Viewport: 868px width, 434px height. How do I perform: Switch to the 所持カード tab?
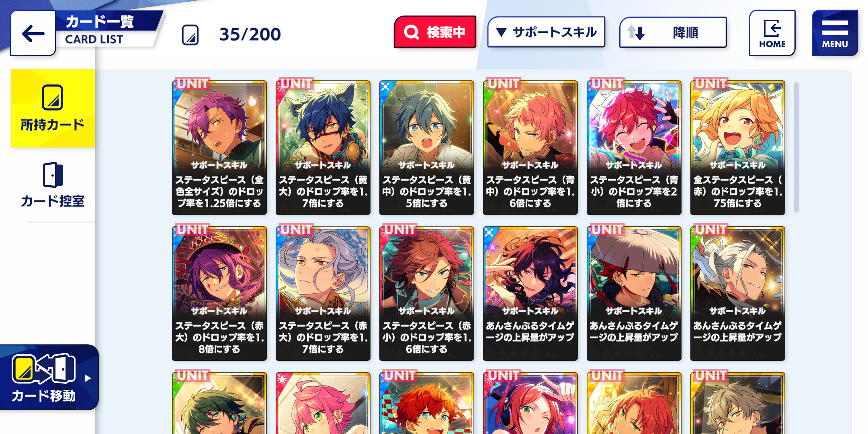53,108
